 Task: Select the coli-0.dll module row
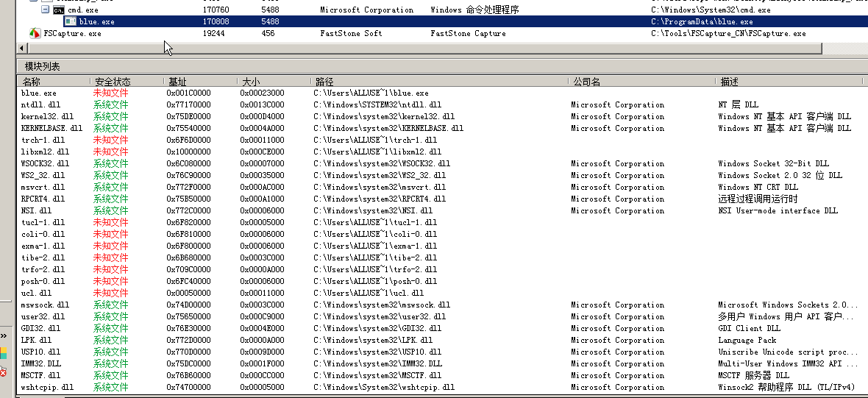(x=442, y=234)
